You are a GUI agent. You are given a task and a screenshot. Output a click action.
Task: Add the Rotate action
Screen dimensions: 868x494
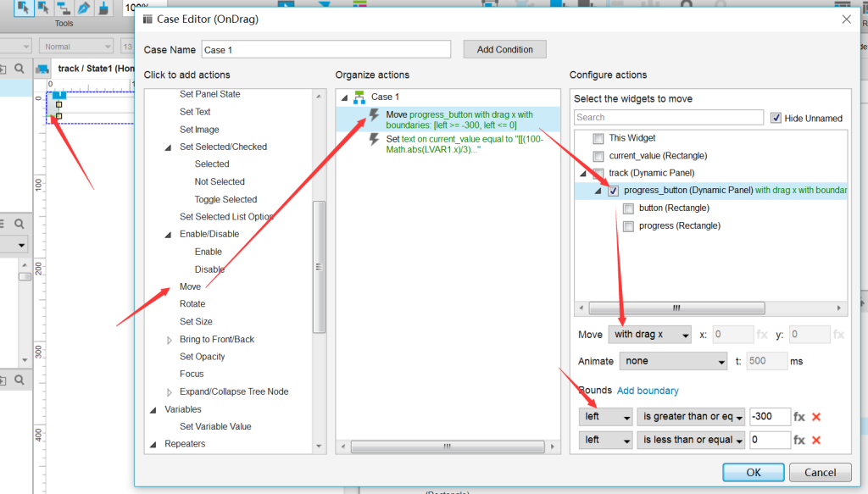click(192, 303)
